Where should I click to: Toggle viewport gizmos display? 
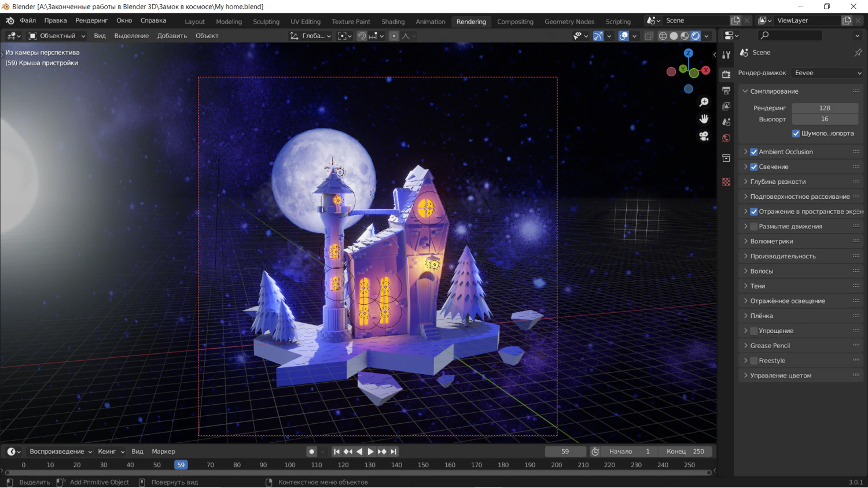(x=598, y=36)
